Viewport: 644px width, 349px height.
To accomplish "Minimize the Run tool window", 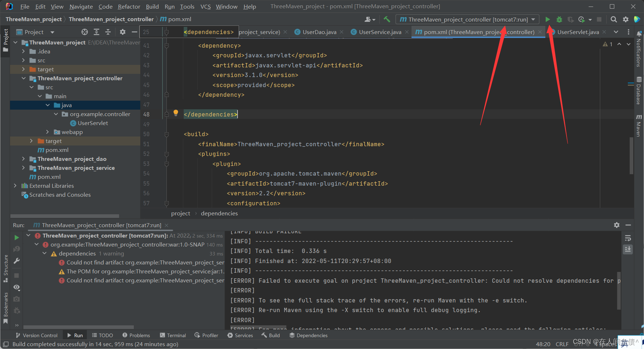I will pyautogui.click(x=628, y=225).
